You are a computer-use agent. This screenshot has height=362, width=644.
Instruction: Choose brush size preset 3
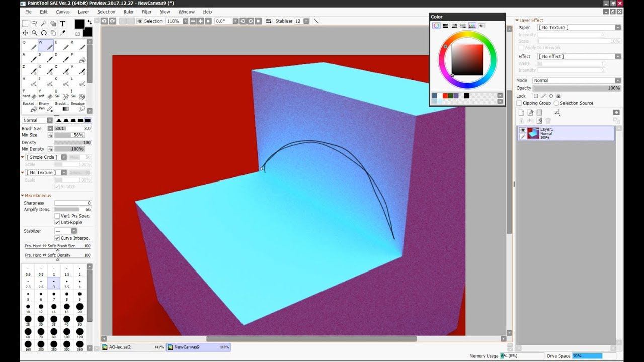[x=54, y=283]
